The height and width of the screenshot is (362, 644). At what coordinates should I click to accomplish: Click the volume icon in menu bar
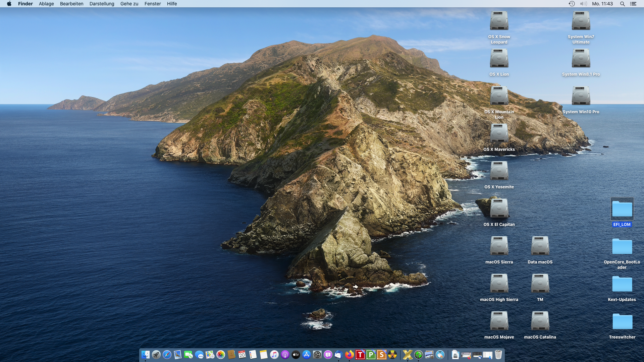coord(583,4)
